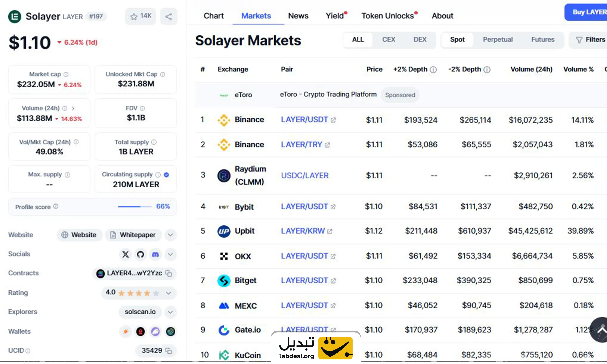Viewport: 607px width, 364px height.
Task: Click external link icon for Binance LAYER/TRY
Action: pos(327,145)
